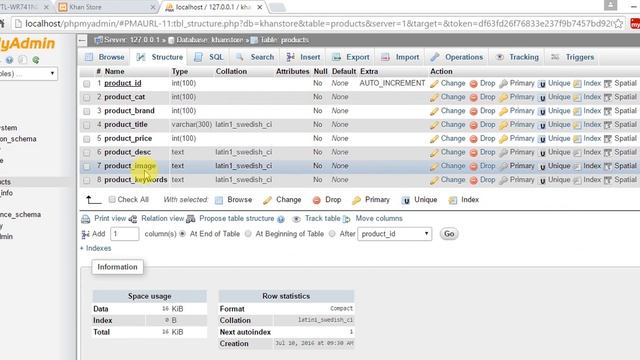Click the product_keywords column name

click(x=136, y=180)
